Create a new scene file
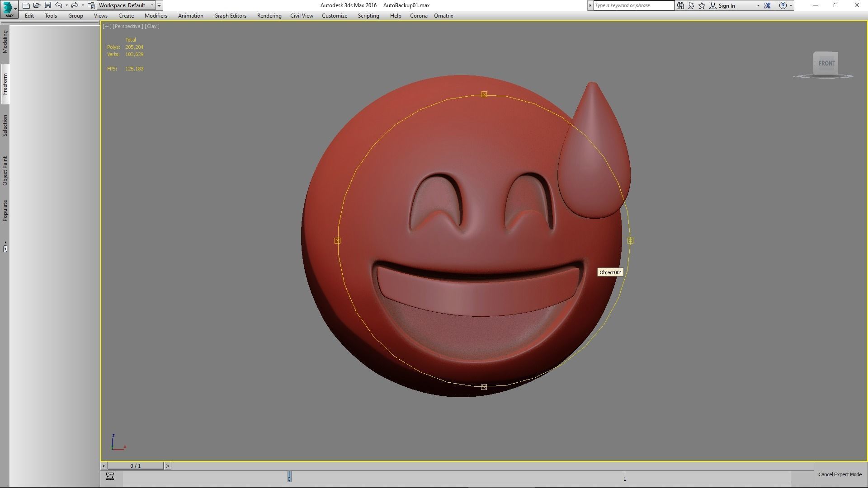 [x=26, y=5]
